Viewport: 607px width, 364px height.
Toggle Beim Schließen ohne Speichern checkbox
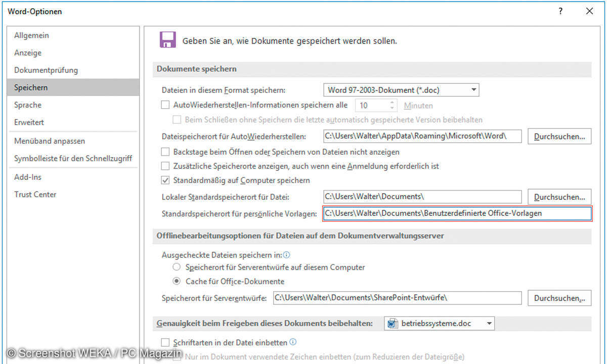(177, 120)
